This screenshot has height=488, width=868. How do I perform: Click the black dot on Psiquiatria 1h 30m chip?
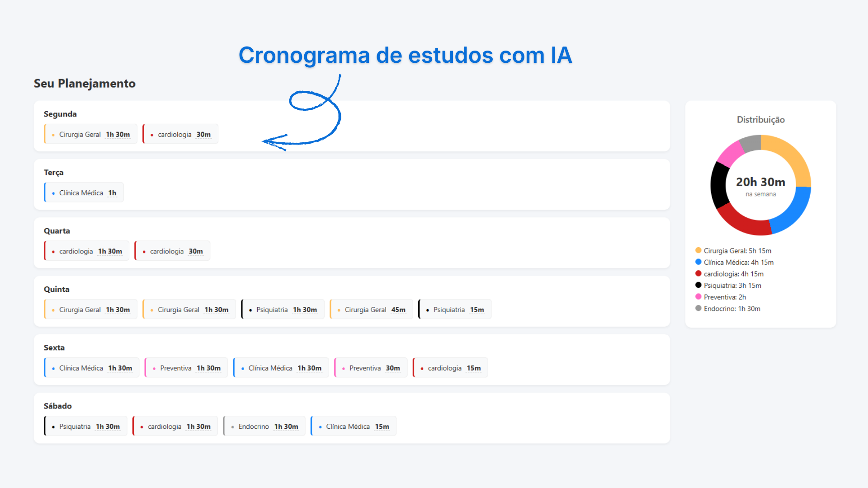(250, 310)
